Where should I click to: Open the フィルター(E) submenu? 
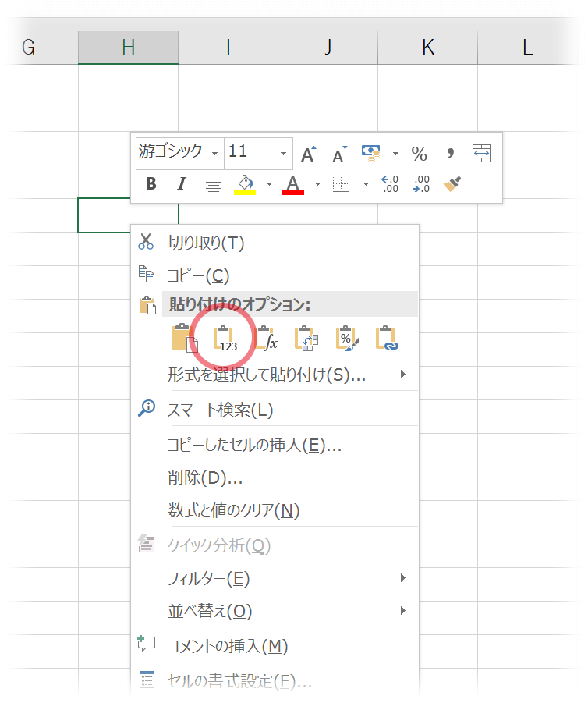(x=275, y=578)
